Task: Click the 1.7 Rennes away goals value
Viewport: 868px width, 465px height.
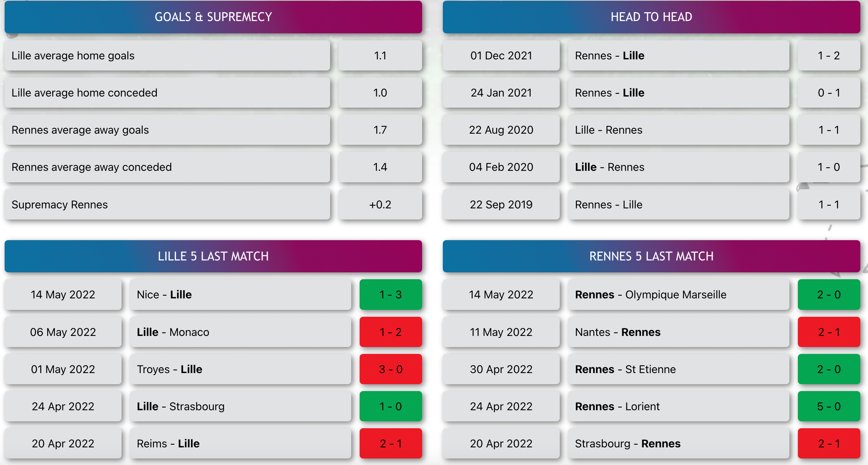Action: click(380, 130)
